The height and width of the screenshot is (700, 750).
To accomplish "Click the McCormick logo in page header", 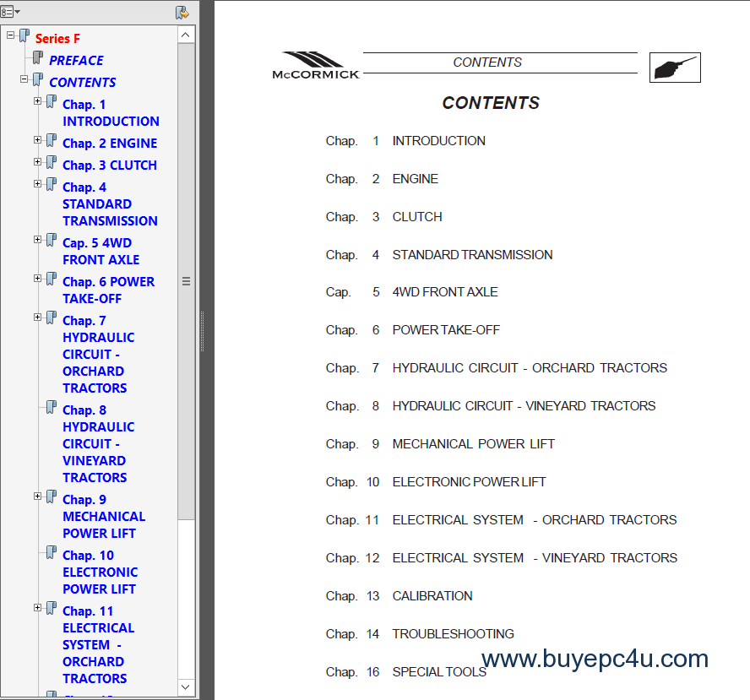I will tap(316, 66).
